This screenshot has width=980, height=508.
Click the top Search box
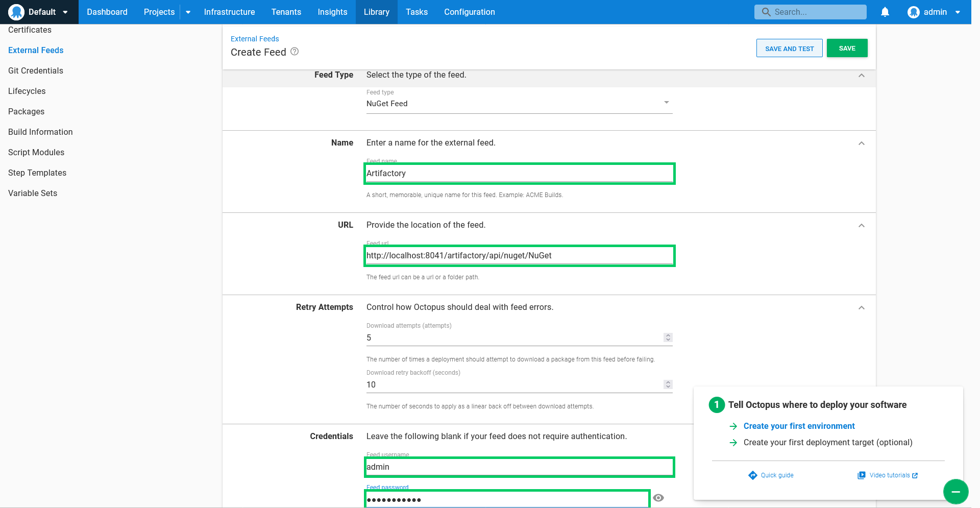811,12
